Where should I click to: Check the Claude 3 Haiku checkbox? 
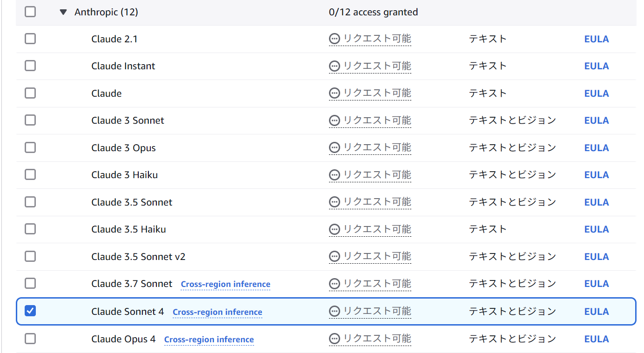point(30,174)
